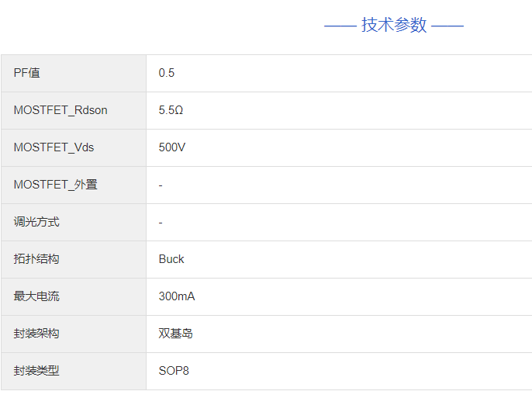Click the PF值 label cell
532x405 pixels.
(27, 73)
